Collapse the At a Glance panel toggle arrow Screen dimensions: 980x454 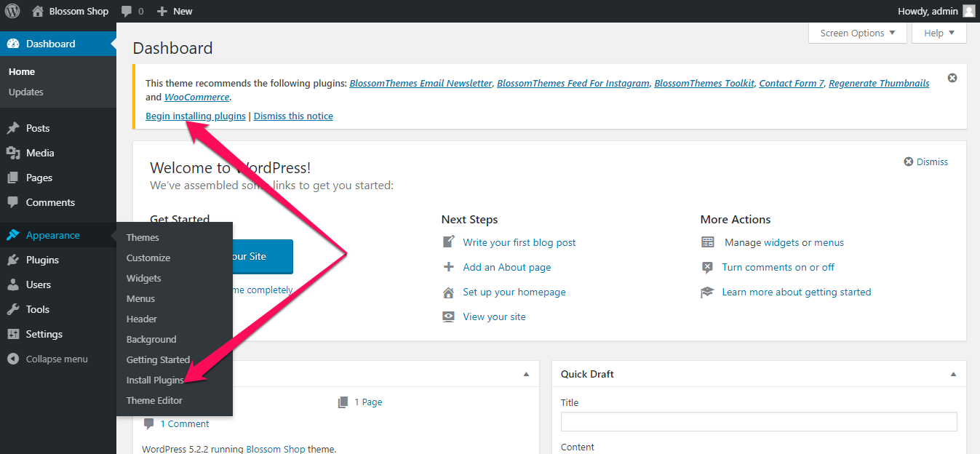[526, 374]
